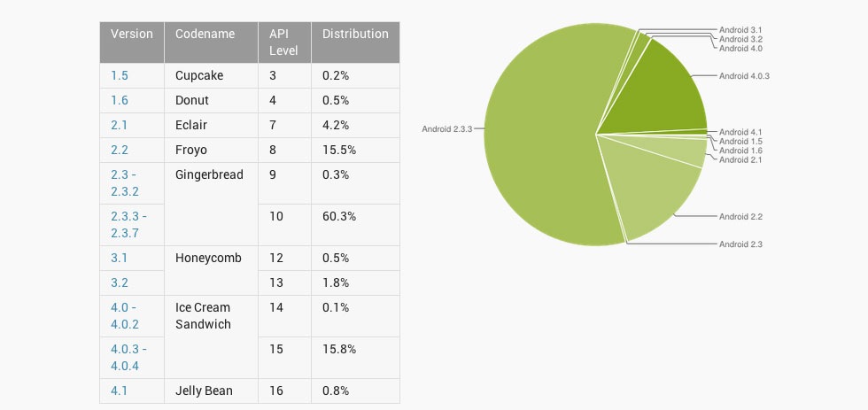Click the Android 2.3.3 chart label
The image size is (868, 410).
(446, 129)
